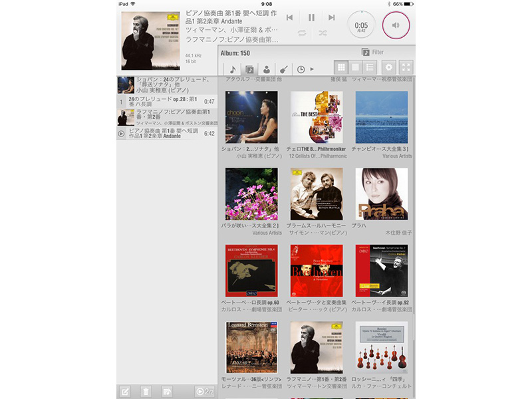Screen dimensions: 532x399
Task: Switch to the Albums browse tab
Action: tap(249, 69)
